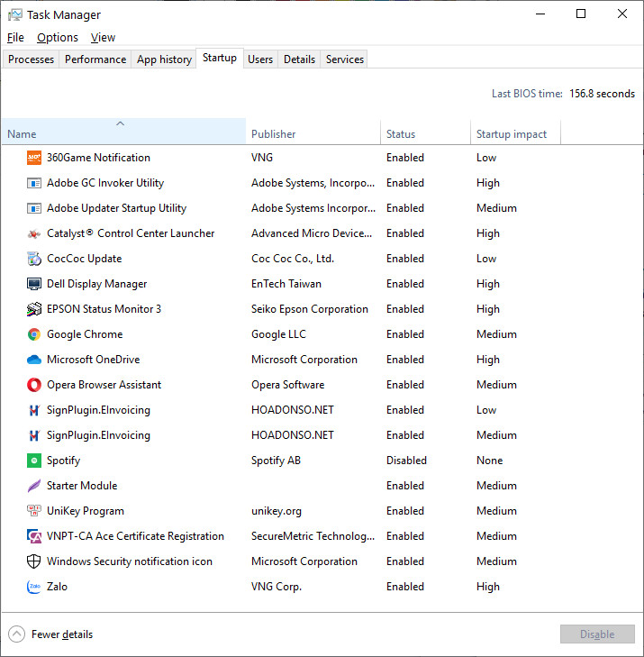Click the Spotify icon in list
The width and height of the screenshot is (644, 657).
34,461
